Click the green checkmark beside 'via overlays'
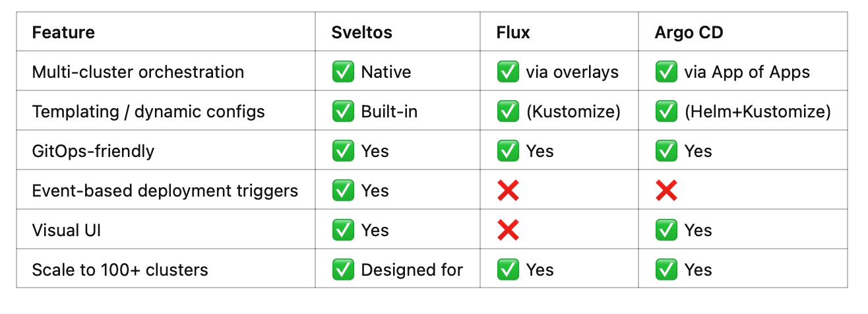Viewport: 868px width, 314px height. coord(508,72)
